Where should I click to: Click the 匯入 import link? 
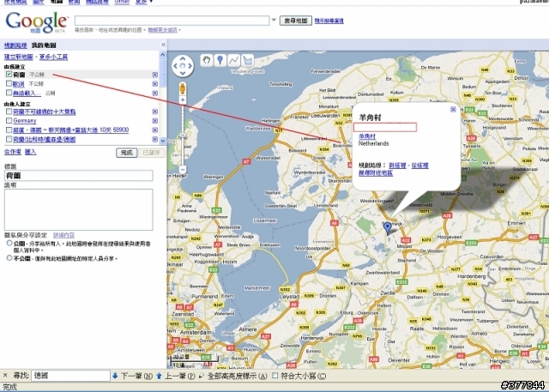(31, 152)
